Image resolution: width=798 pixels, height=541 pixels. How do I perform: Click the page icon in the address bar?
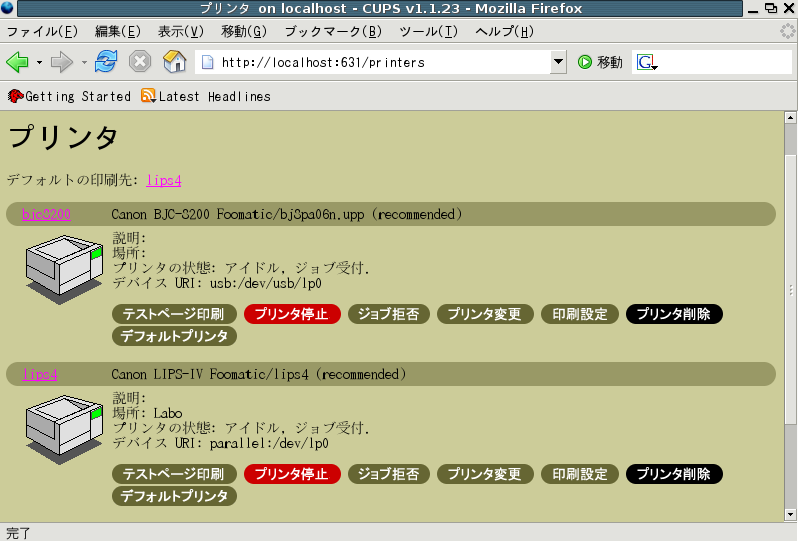coord(207,62)
